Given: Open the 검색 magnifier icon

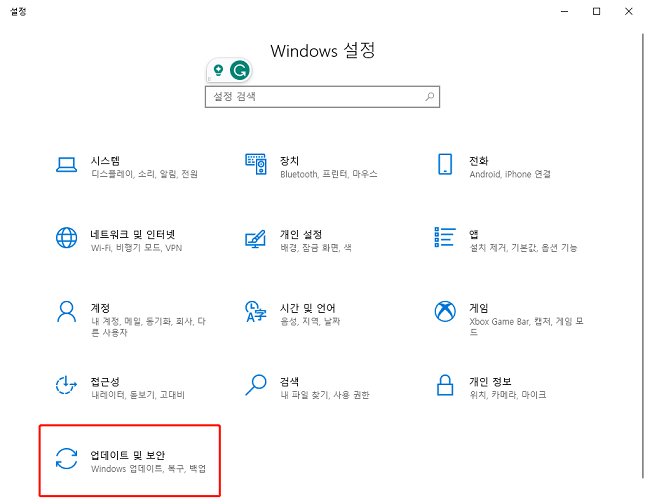Looking at the screenshot, I should (x=256, y=385).
